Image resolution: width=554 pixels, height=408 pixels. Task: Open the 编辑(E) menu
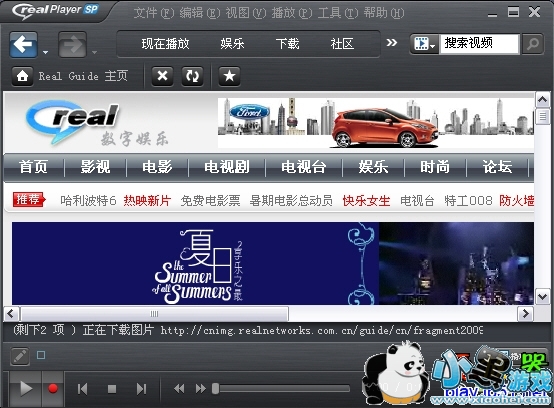200,13
